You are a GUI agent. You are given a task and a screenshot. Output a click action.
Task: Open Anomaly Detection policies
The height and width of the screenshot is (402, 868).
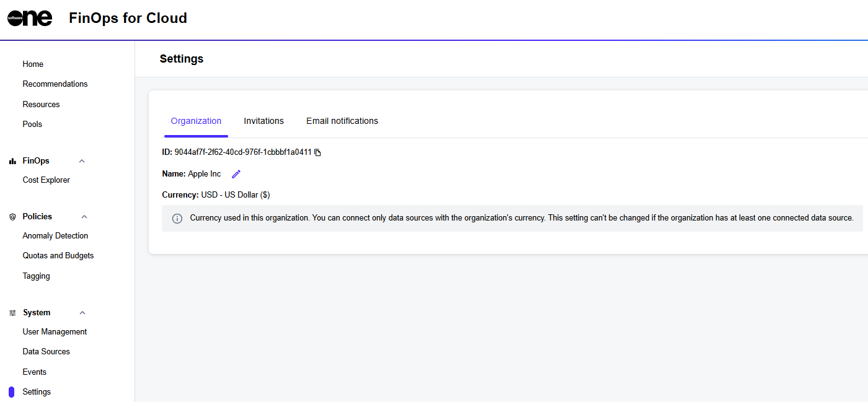point(55,235)
